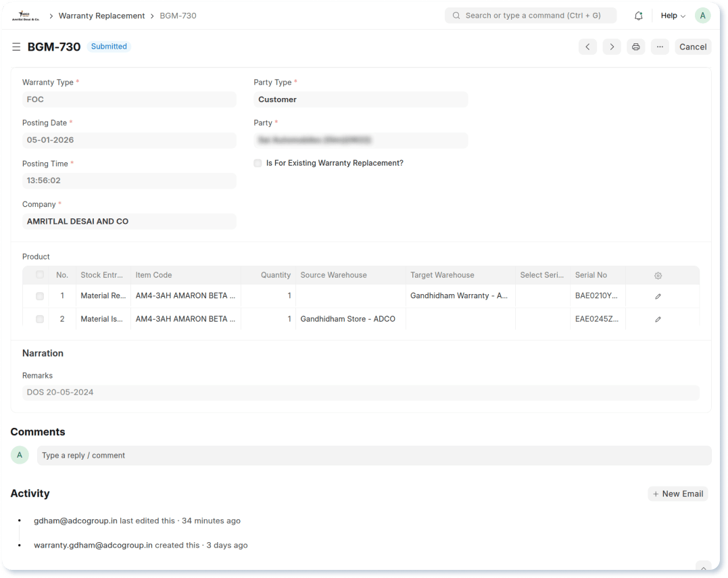Open the ellipsis menu for more actions

pyautogui.click(x=660, y=47)
